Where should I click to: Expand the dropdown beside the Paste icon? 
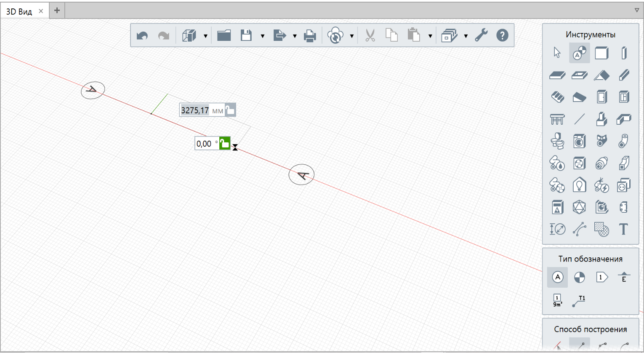tap(430, 36)
